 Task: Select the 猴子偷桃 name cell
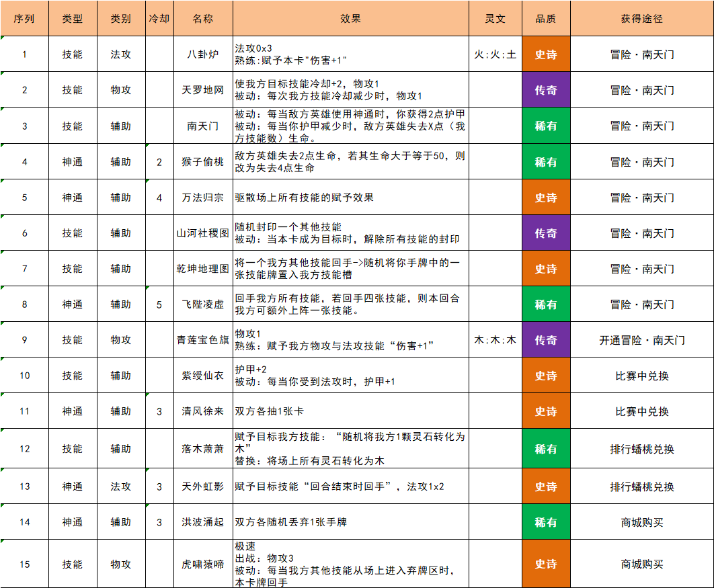click(x=203, y=161)
